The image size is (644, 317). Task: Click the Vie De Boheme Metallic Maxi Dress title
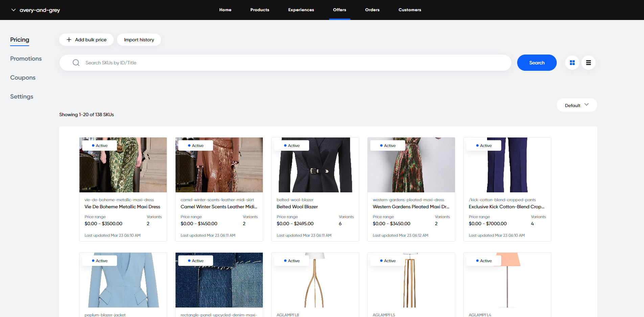click(x=122, y=207)
